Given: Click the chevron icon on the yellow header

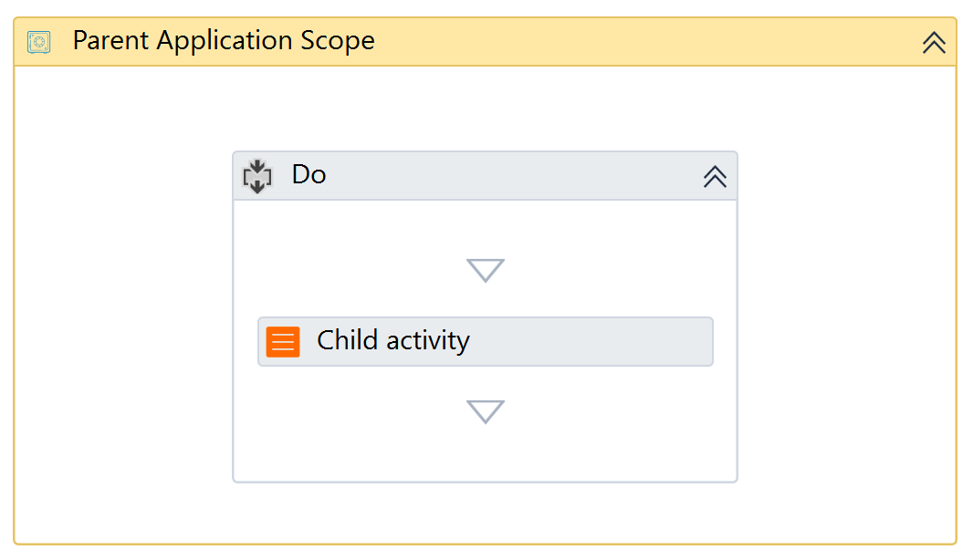Looking at the screenshot, I should pos(933,41).
